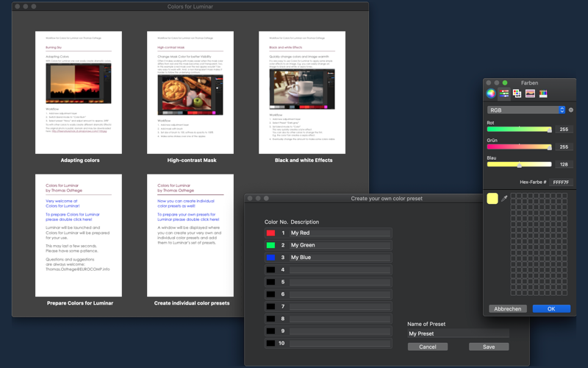Click the High-contrast Mask caption

tap(192, 160)
